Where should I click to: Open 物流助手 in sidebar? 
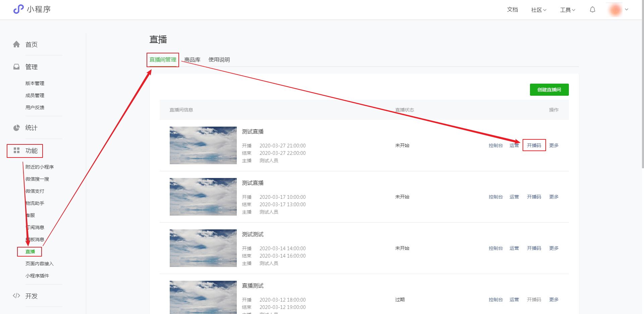35,203
